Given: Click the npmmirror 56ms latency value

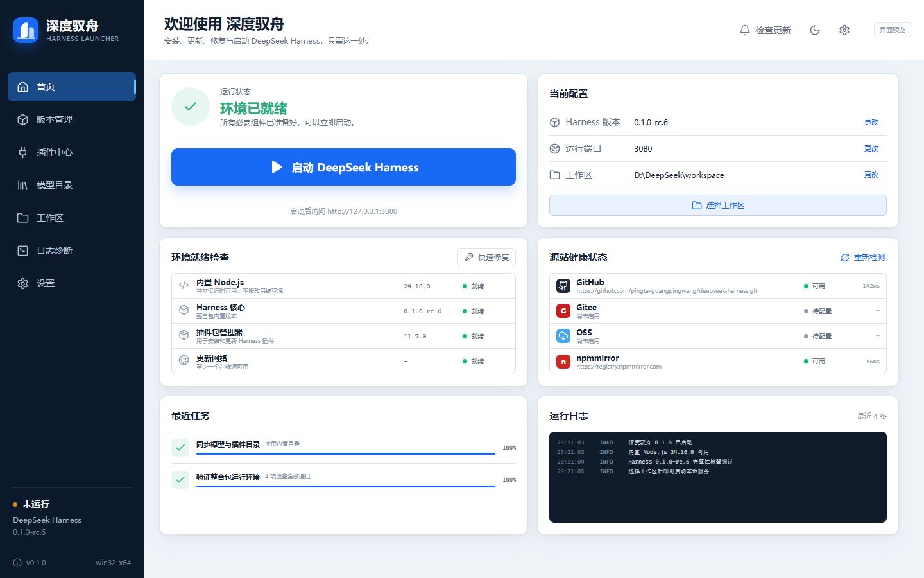Looking at the screenshot, I should click(873, 362).
